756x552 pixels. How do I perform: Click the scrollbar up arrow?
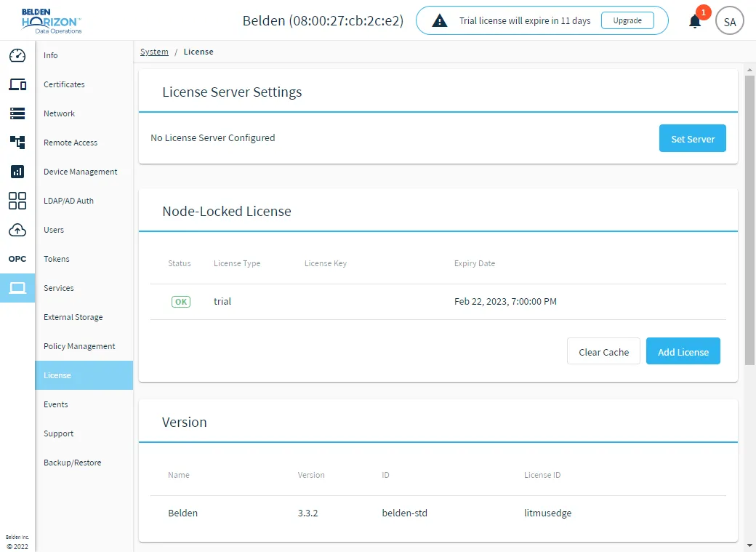(749, 70)
